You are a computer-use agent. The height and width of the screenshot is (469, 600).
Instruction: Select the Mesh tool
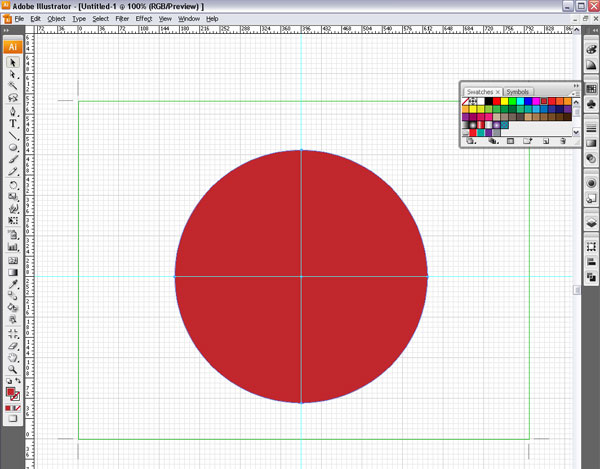pos(13,261)
